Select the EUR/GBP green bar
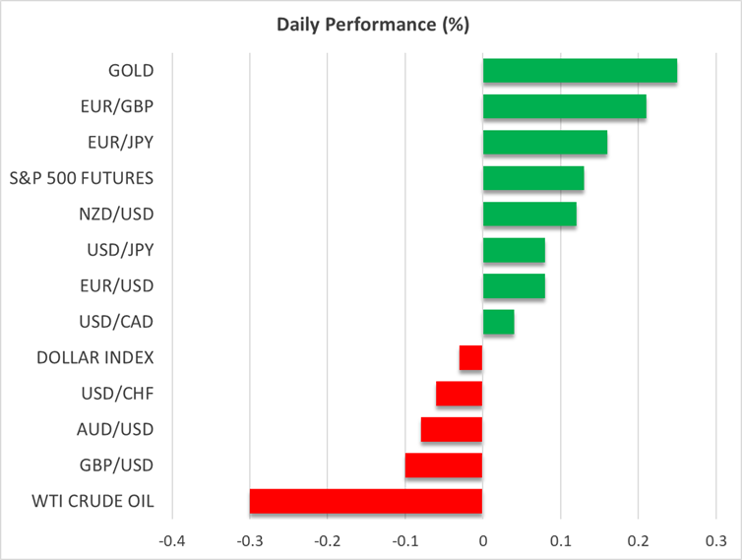Viewport: 742px width, 560px height. coord(564,106)
